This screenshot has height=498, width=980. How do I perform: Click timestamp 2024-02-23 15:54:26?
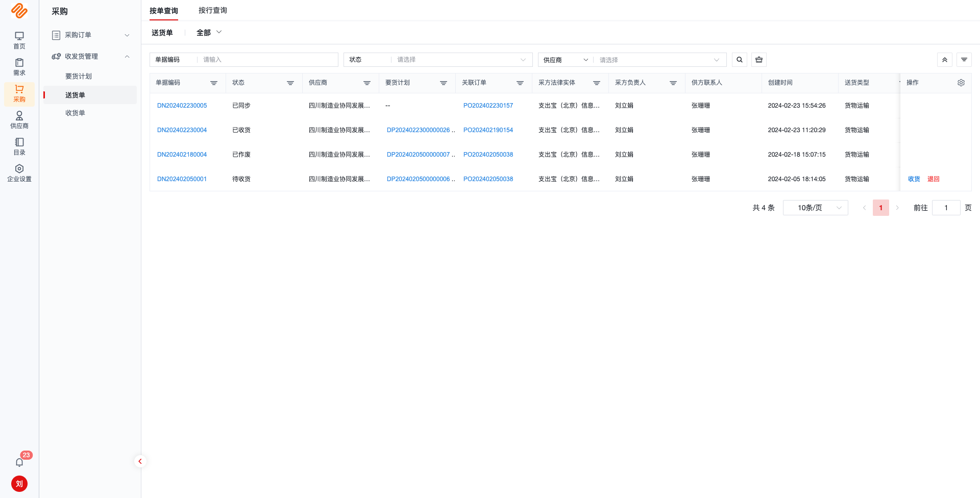(797, 106)
